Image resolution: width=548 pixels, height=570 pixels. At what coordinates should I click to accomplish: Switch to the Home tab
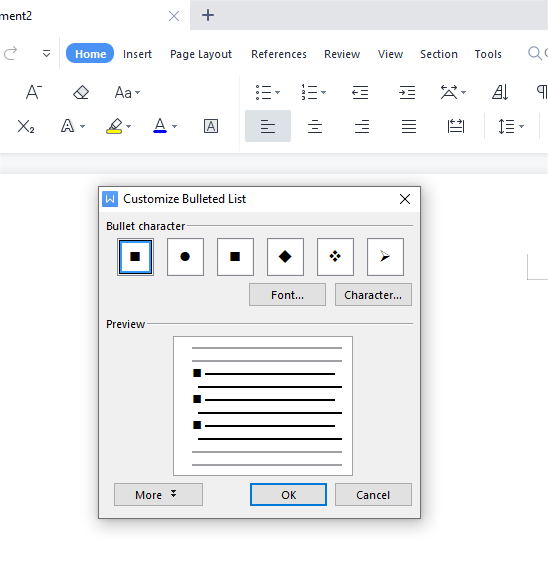tap(90, 54)
